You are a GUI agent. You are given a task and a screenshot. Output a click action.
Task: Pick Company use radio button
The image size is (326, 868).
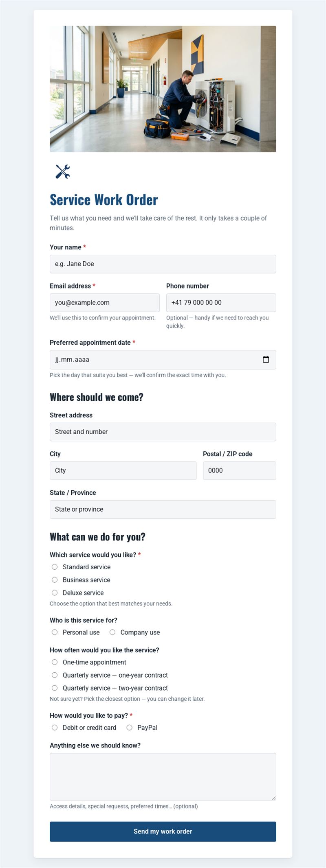[x=112, y=632]
